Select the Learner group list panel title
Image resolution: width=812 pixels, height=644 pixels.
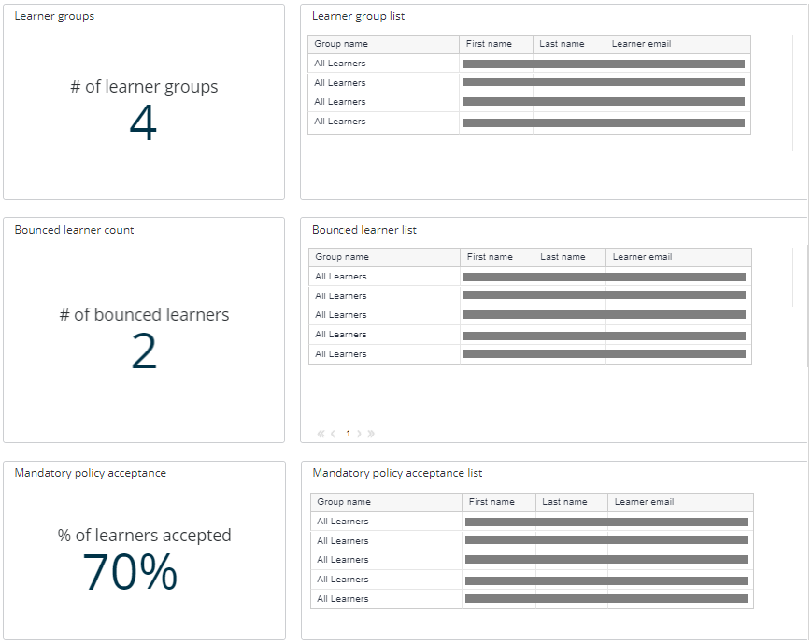[x=358, y=16]
